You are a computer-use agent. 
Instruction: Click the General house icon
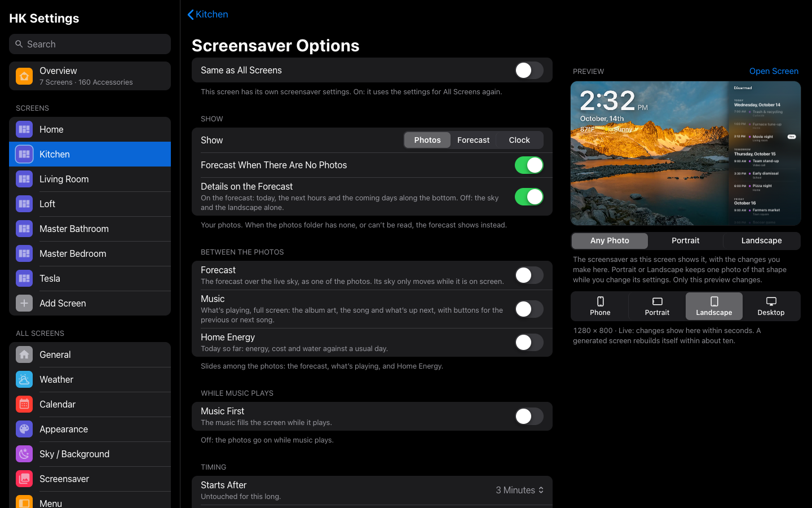(24, 354)
